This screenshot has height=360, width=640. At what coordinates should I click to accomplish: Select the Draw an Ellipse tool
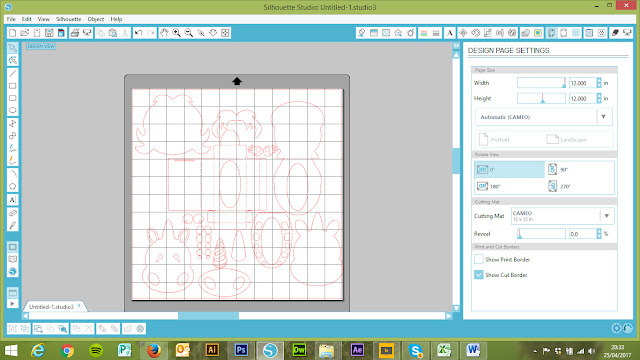[x=13, y=111]
